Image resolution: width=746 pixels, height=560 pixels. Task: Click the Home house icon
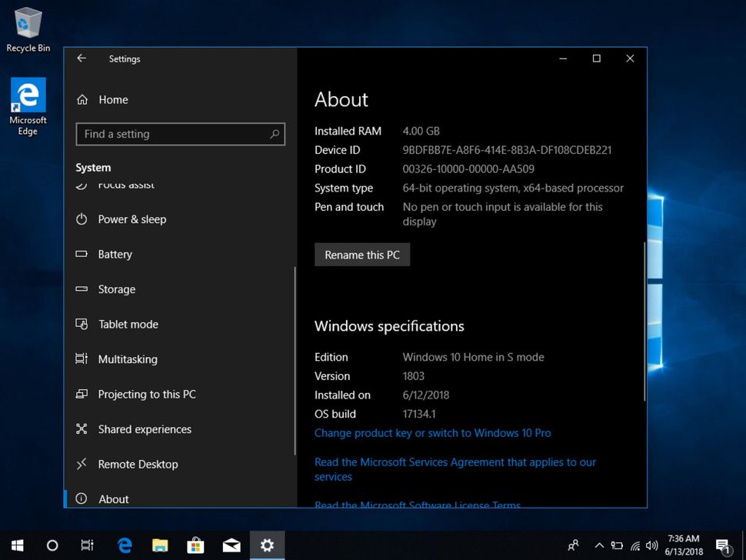82,99
